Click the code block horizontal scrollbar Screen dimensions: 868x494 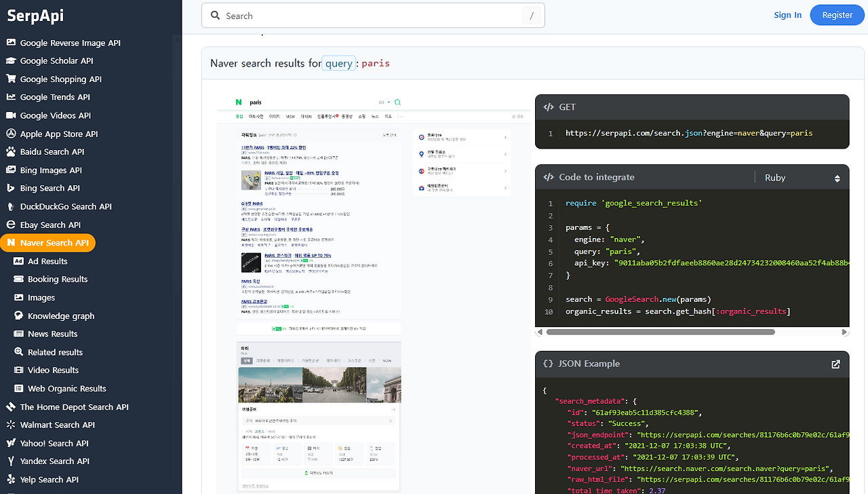point(660,332)
